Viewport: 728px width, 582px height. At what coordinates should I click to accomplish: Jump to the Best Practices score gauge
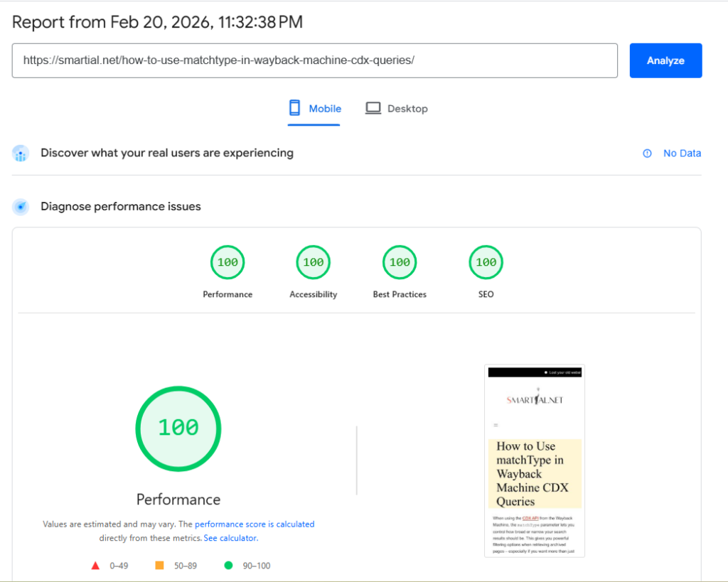tap(400, 262)
